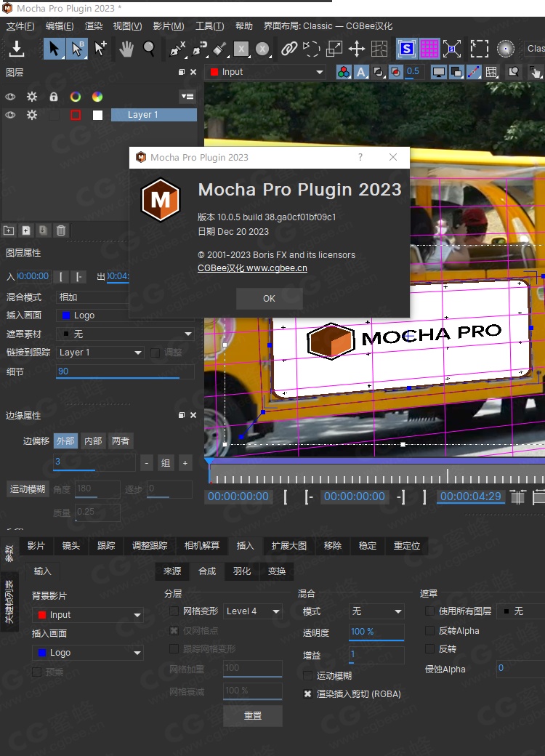The width and height of the screenshot is (545, 756).
Task: Click the 运动模糊 button in edge properties
Action: tap(28, 489)
